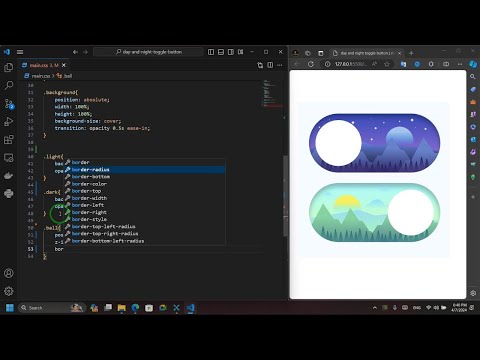Choose border from autocomplete list
480x360 pixels.
(145, 162)
